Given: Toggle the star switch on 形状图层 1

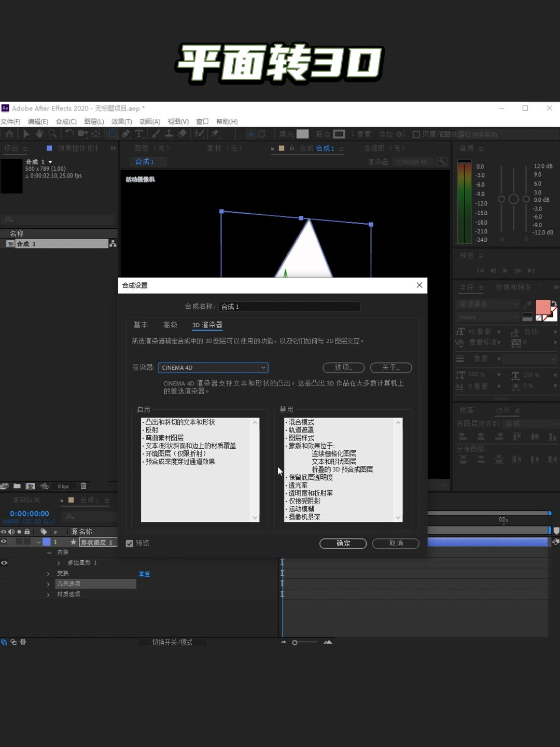Looking at the screenshot, I should 73,542.
